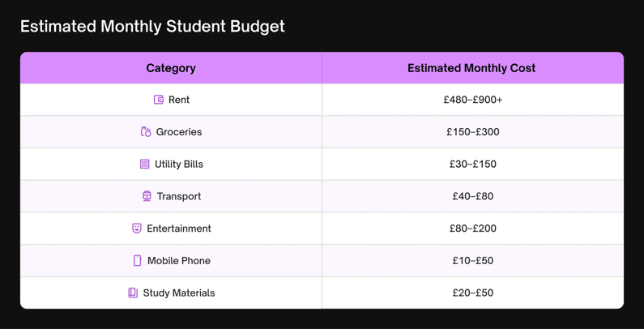Click the wallet icon beside Rent

click(x=159, y=100)
